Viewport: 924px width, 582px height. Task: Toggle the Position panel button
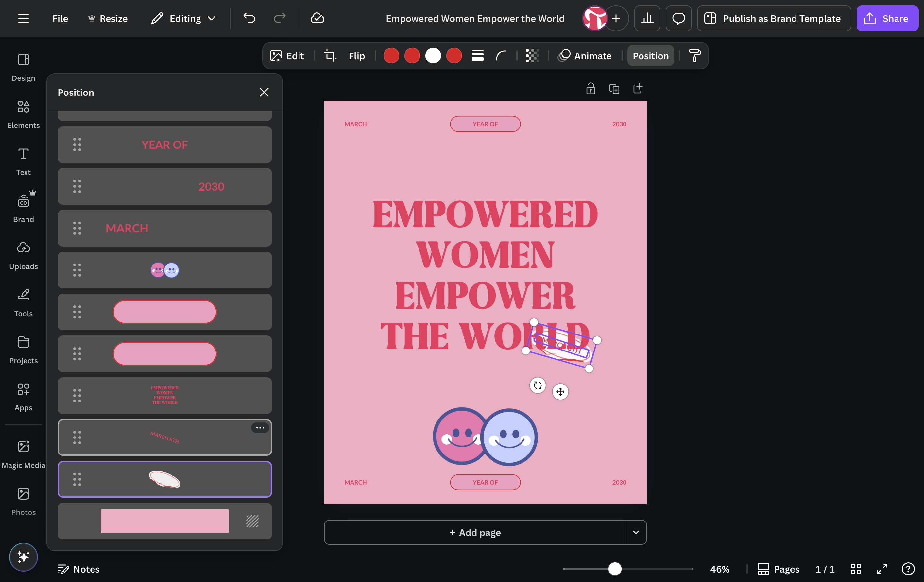650,56
